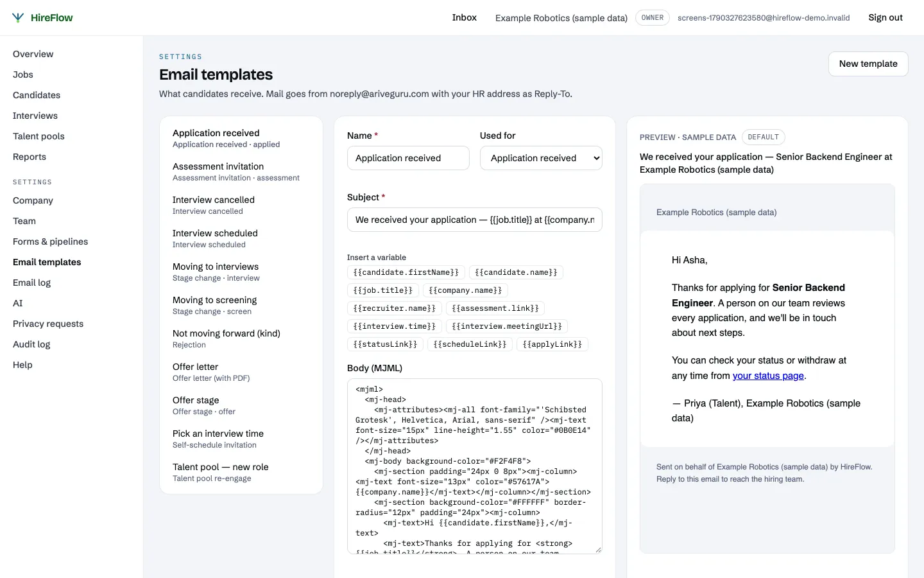Select the Moving to interviews template

click(x=241, y=272)
